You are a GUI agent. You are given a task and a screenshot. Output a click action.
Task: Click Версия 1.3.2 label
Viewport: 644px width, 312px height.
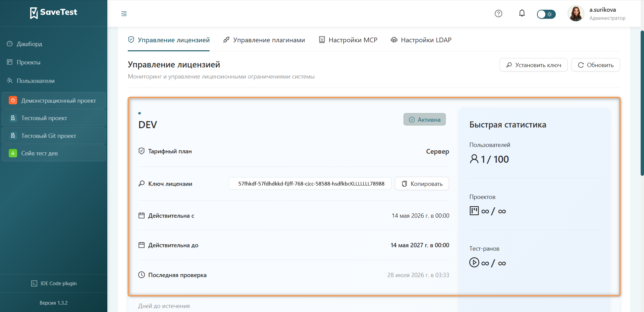54,303
